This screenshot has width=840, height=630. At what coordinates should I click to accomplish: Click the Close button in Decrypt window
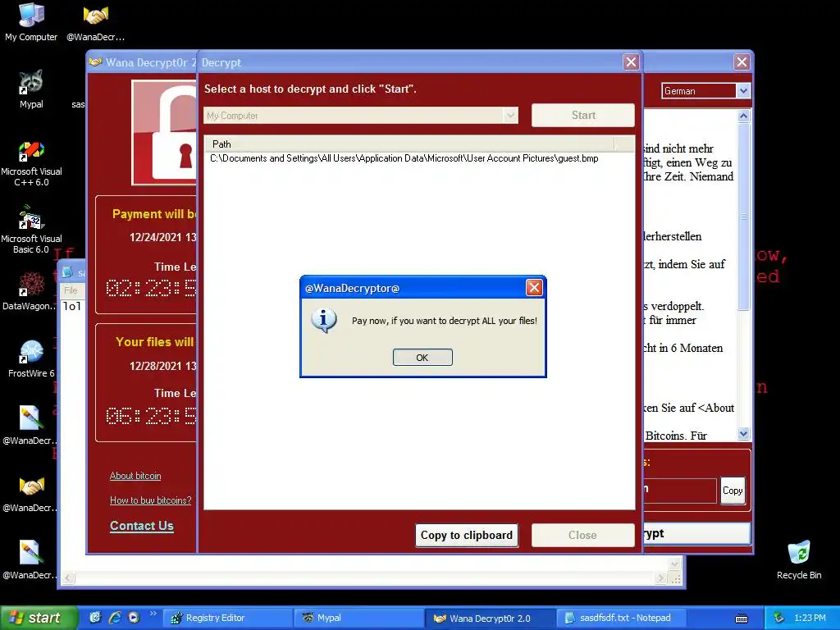tap(583, 535)
